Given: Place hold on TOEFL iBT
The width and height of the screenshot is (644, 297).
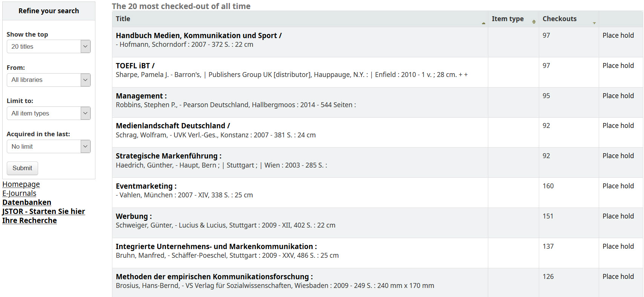Looking at the screenshot, I should [618, 66].
